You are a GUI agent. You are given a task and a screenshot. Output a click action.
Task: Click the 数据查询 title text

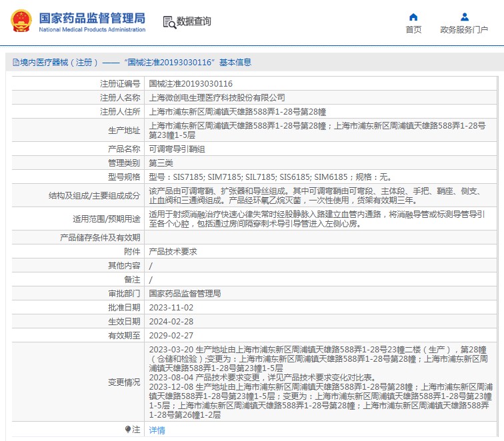pos(194,21)
